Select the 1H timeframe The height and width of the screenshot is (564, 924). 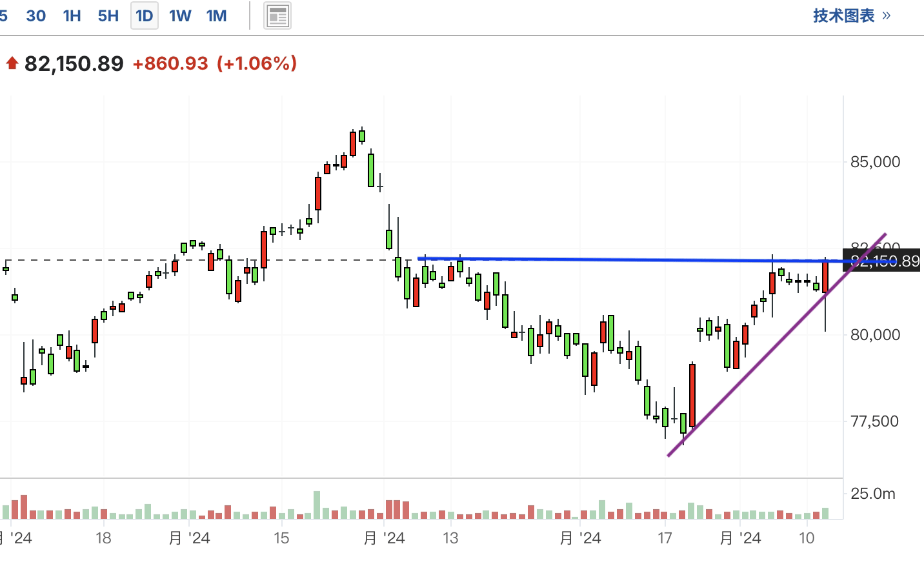point(72,15)
